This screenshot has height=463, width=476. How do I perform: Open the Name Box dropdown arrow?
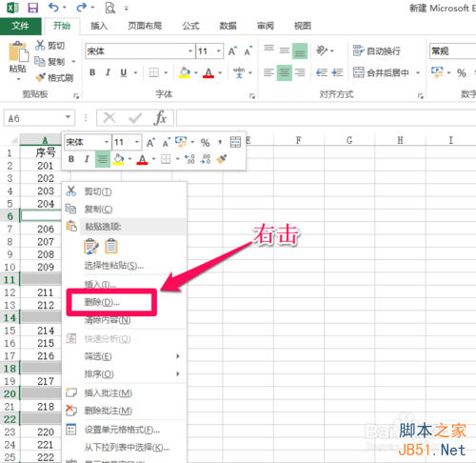(x=68, y=117)
